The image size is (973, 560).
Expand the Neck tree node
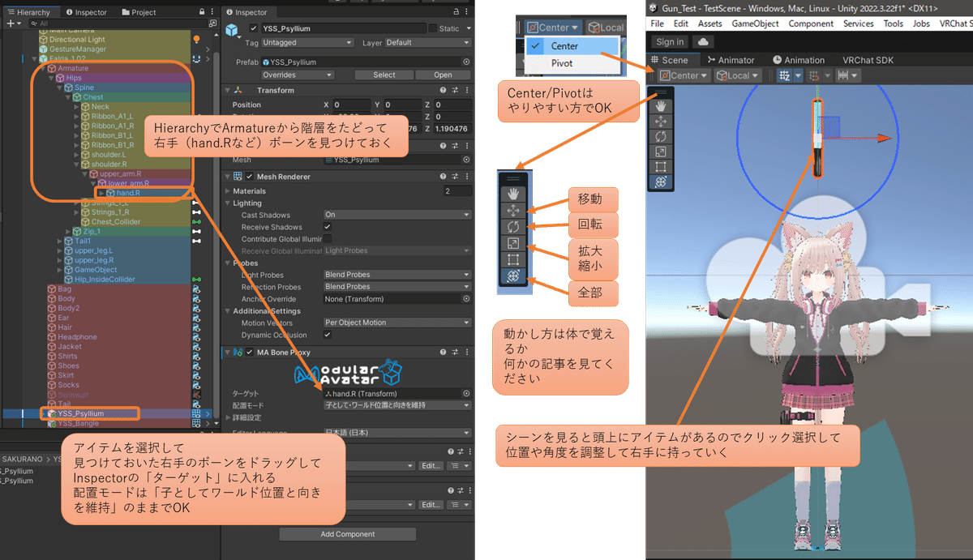[77, 107]
